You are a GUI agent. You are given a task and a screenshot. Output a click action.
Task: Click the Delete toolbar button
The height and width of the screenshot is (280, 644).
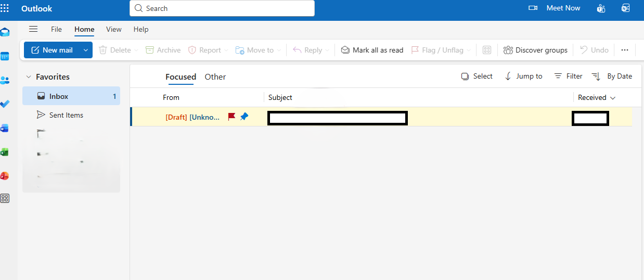(x=115, y=50)
